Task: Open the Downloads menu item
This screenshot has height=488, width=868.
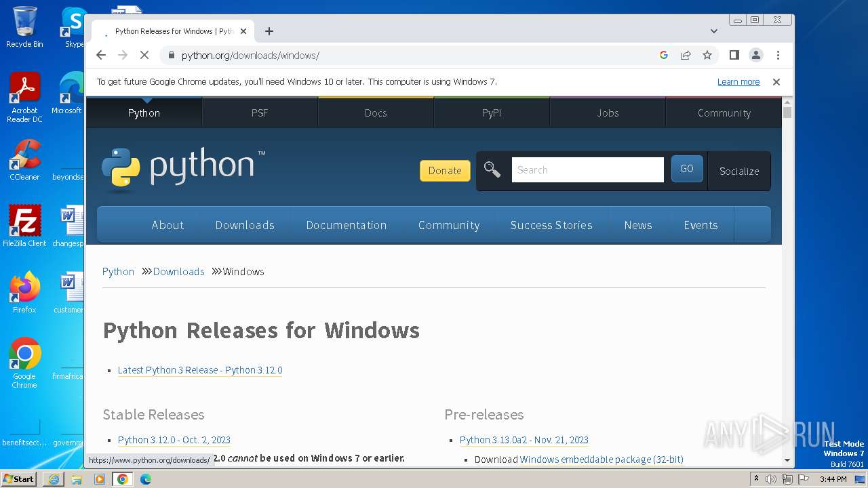Action: click(245, 225)
